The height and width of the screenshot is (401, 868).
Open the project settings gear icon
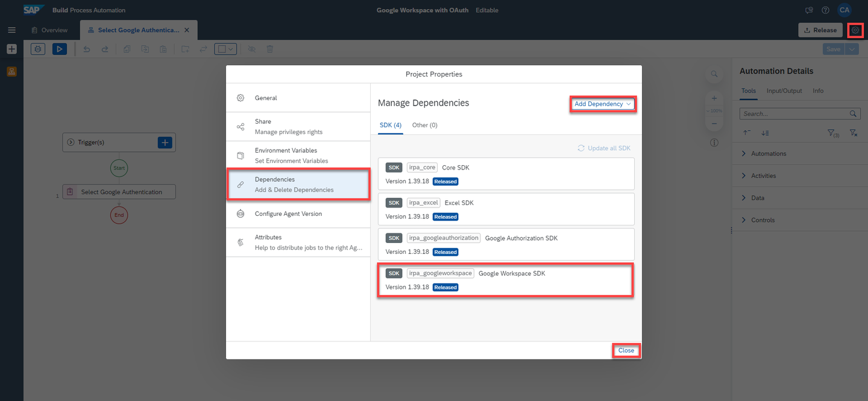(x=855, y=30)
